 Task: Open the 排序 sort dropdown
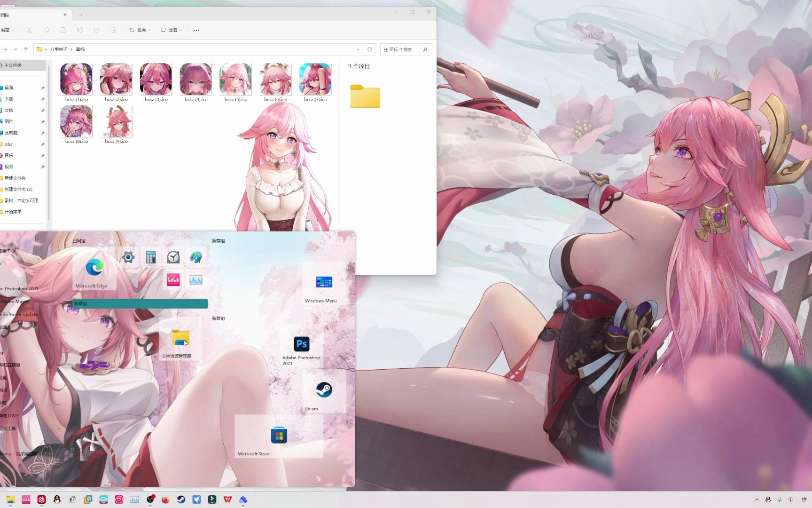(x=140, y=30)
